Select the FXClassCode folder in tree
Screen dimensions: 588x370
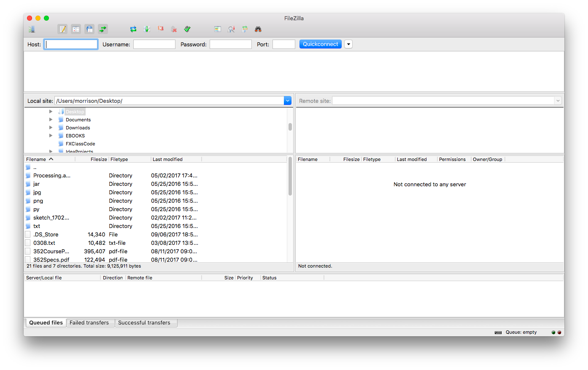point(80,144)
